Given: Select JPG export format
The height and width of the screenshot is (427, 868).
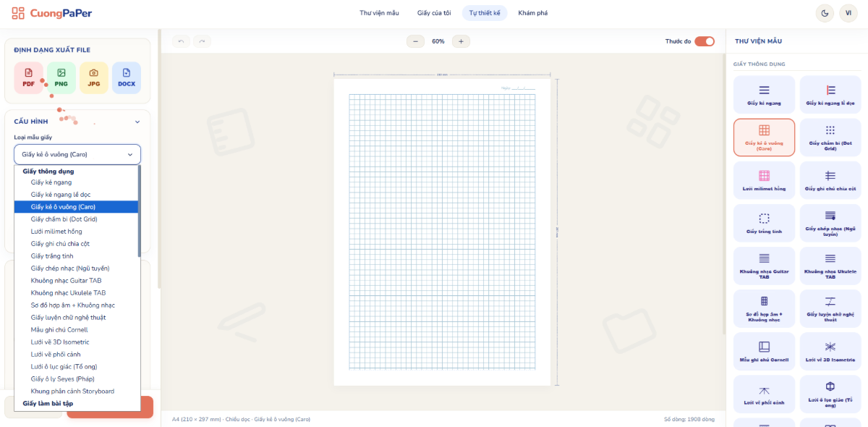Looking at the screenshot, I should [x=94, y=77].
